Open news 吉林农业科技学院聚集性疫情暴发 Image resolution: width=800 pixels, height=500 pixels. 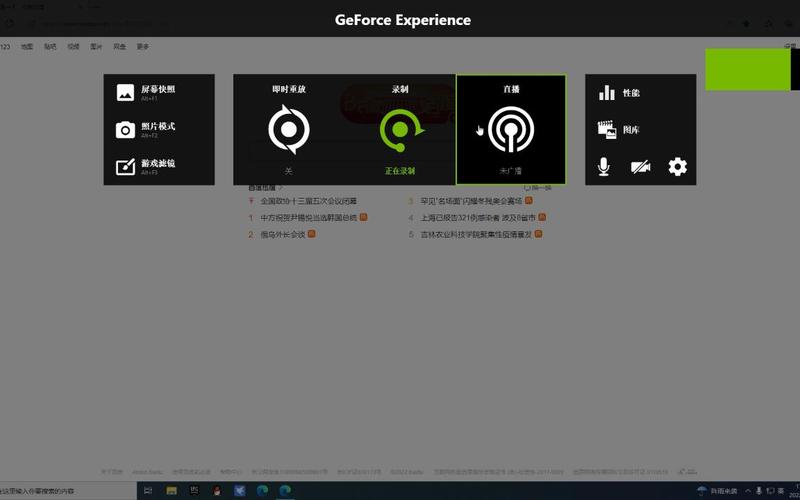tap(476, 234)
